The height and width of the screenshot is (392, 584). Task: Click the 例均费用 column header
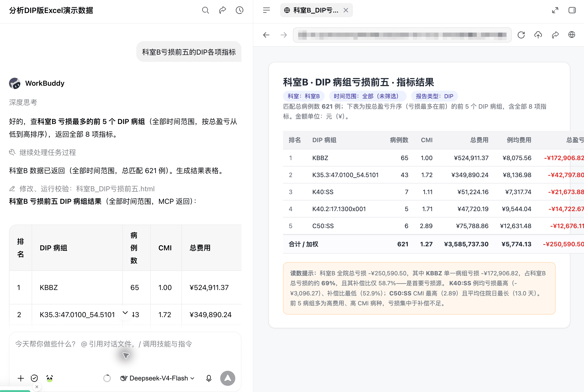coord(519,140)
